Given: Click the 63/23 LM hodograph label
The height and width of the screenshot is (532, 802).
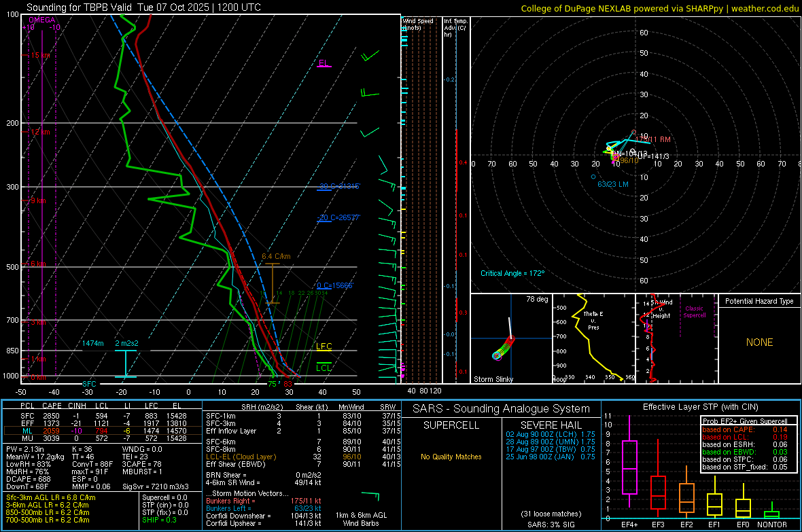Looking at the screenshot, I should pyautogui.click(x=613, y=184).
